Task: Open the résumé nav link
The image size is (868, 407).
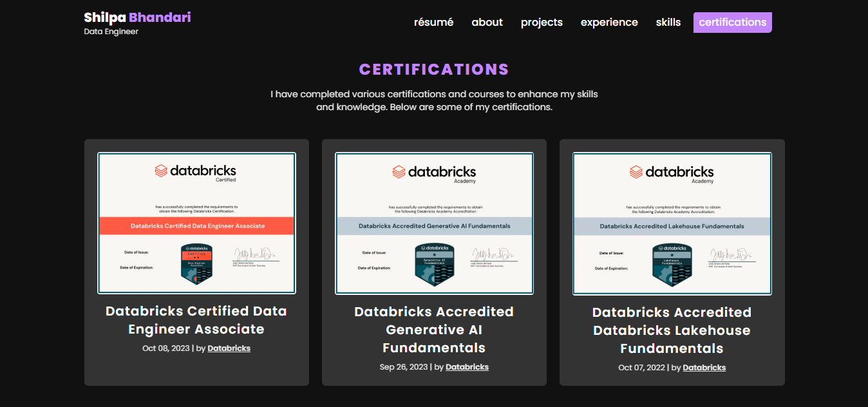Action: click(x=433, y=22)
